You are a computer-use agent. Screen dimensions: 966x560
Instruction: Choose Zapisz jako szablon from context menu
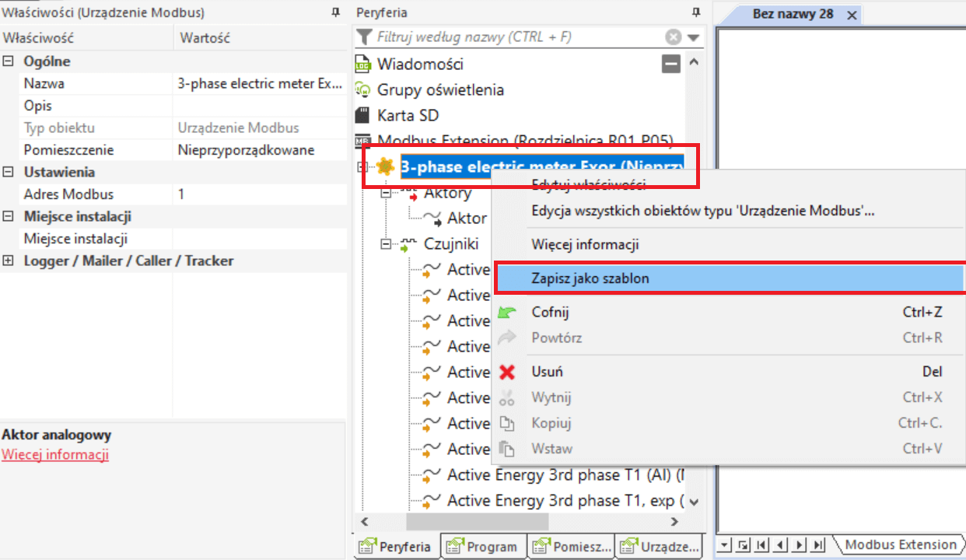pyautogui.click(x=590, y=278)
